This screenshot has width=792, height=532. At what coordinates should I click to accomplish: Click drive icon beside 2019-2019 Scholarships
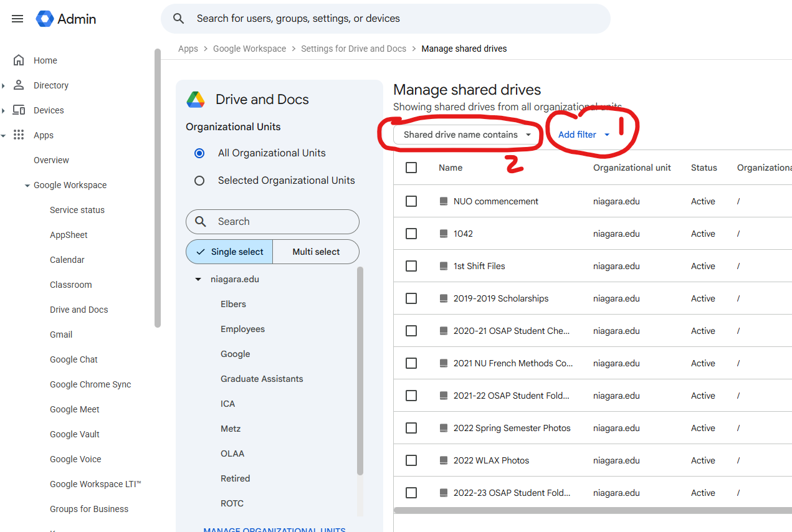pyautogui.click(x=444, y=298)
